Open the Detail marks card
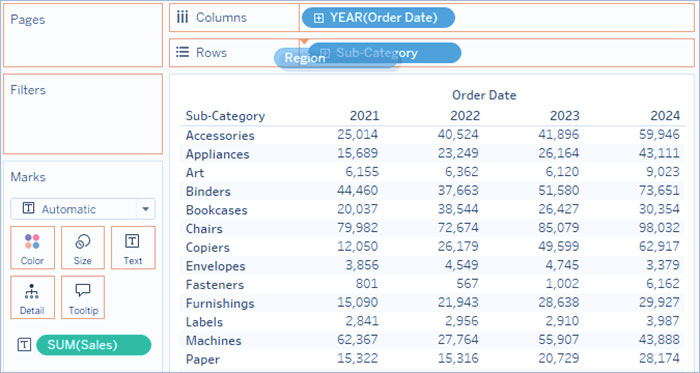700x373 pixels. 32,297
